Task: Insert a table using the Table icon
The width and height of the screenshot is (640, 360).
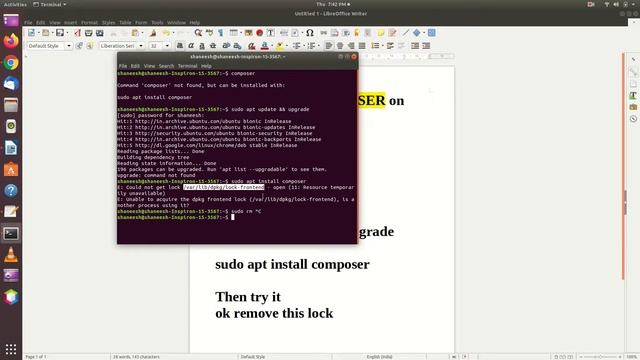Action: click(x=233, y=33)
